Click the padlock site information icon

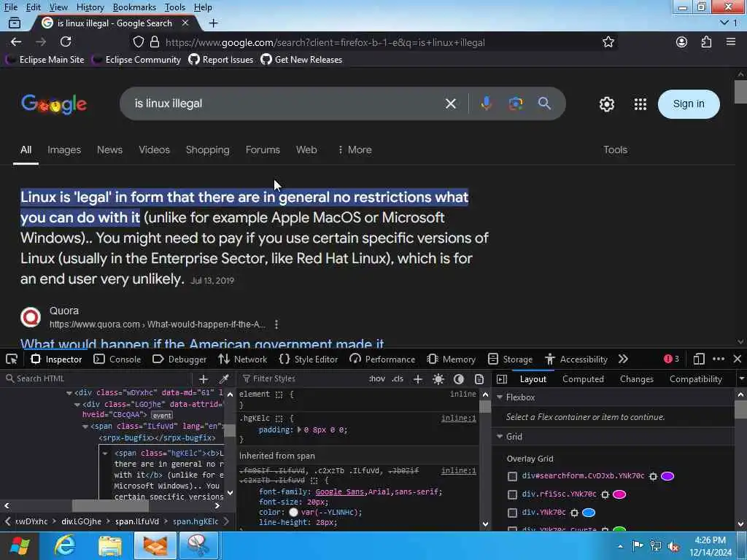tap(155, 42)
